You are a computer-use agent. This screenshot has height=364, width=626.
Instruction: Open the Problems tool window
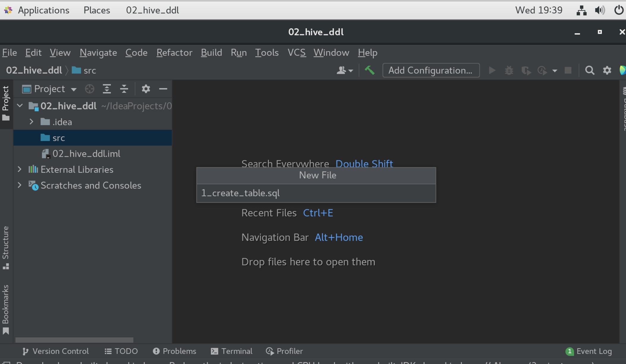(x=174, y=351)
